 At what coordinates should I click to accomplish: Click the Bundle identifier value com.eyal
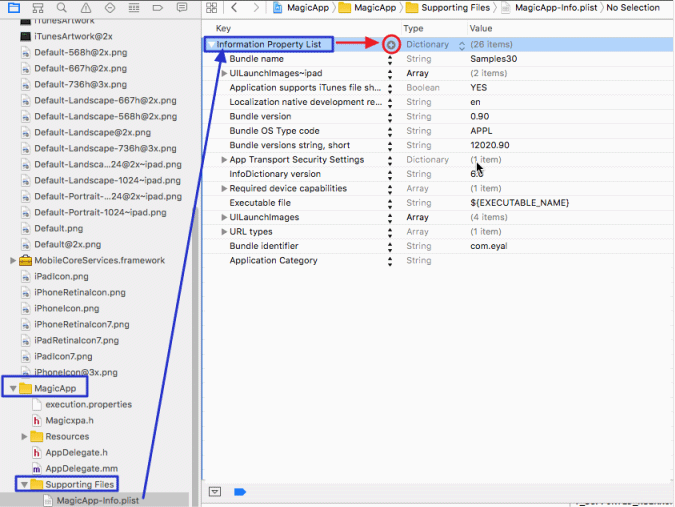coord(490,246)
